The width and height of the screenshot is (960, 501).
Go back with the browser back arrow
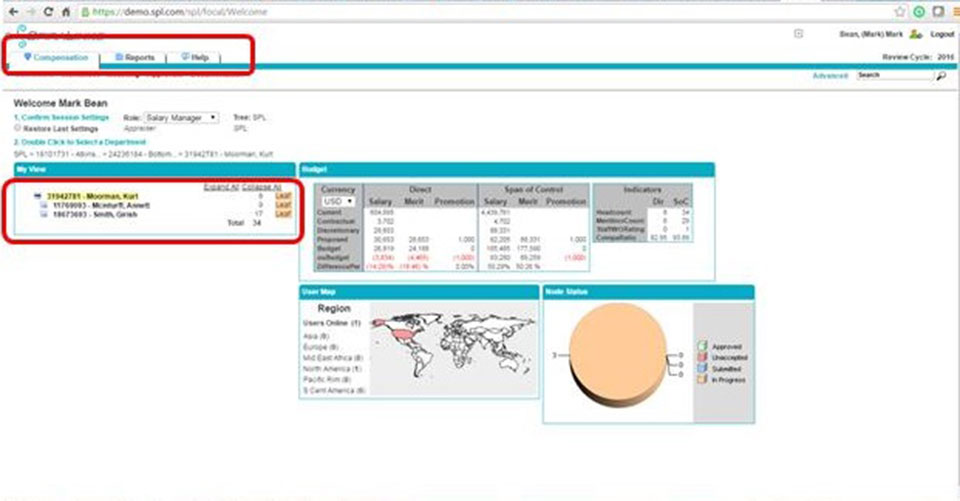pyautogui.click(x=13, y=12)
